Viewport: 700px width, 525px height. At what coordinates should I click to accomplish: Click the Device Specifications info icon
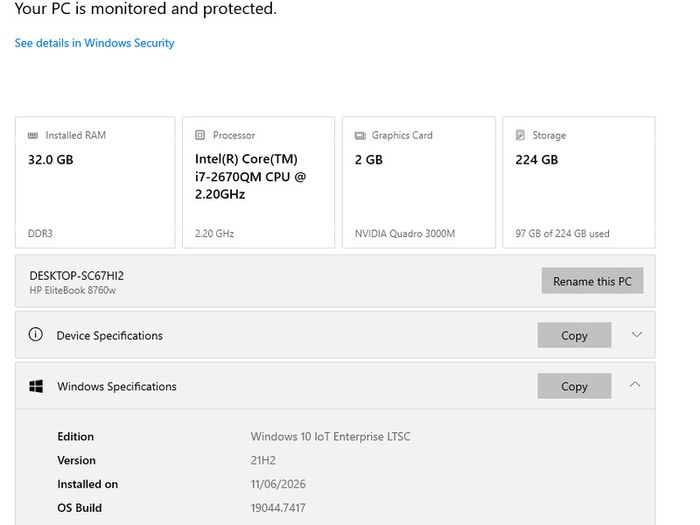click(x=36, y=334)
